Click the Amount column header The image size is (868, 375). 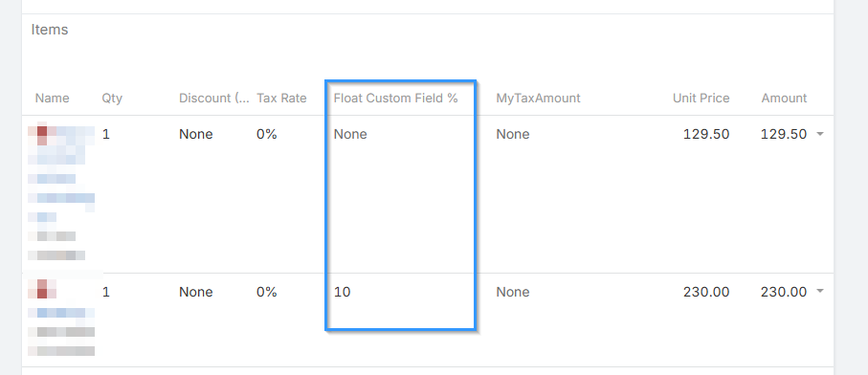[784, 99]
